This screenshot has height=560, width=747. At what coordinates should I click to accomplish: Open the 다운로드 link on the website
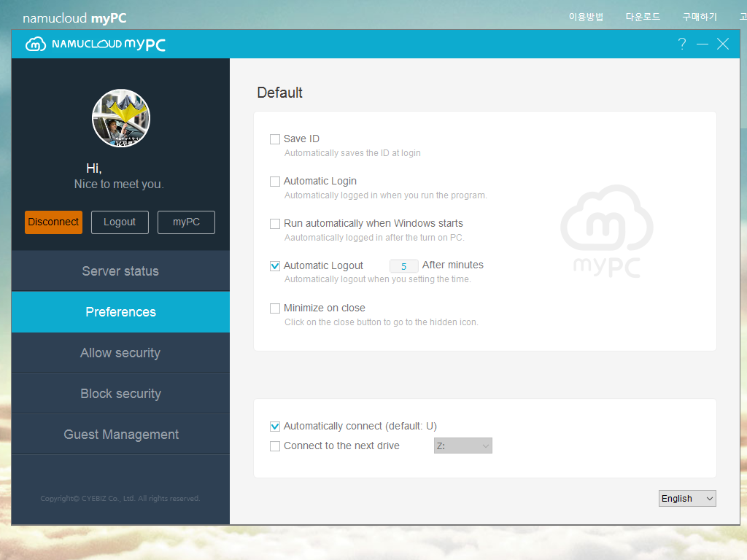[x=643, y=17]
